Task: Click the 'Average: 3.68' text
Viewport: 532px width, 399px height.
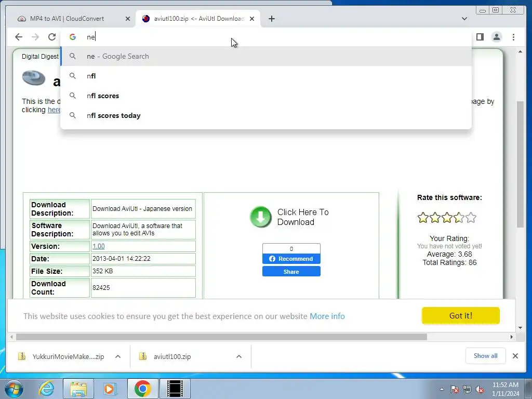Action: tap(449, 254)
